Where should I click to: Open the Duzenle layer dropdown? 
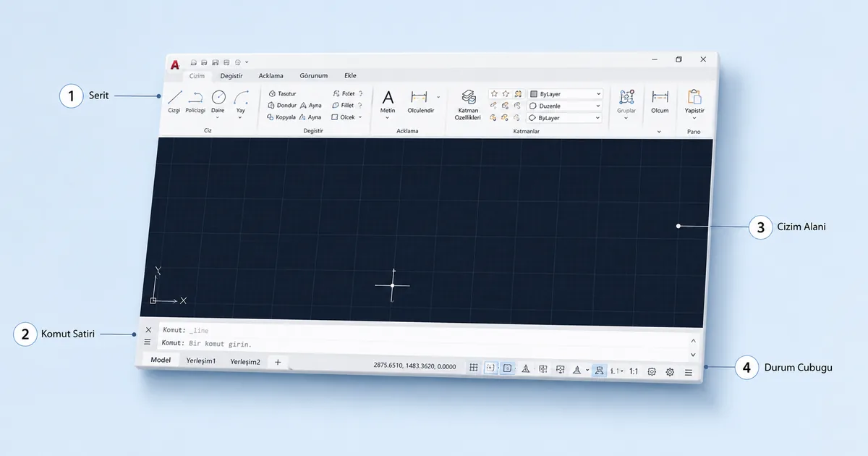[565, 106]
